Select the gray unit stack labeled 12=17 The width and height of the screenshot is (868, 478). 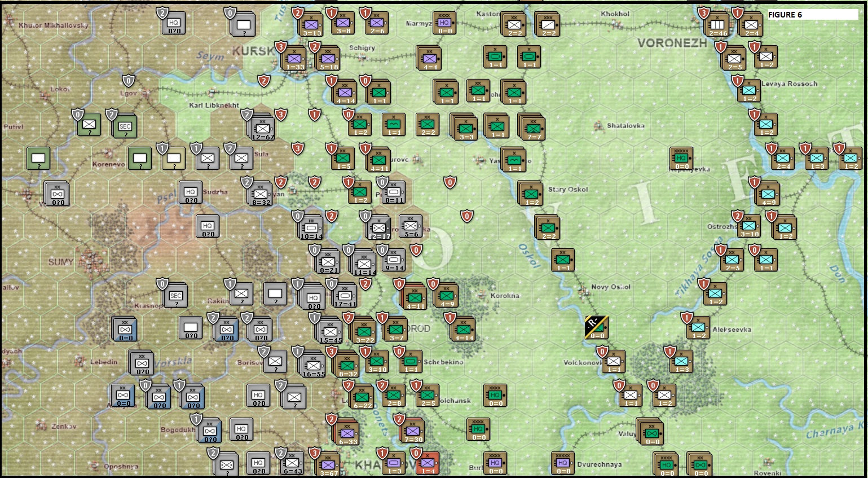379,228
